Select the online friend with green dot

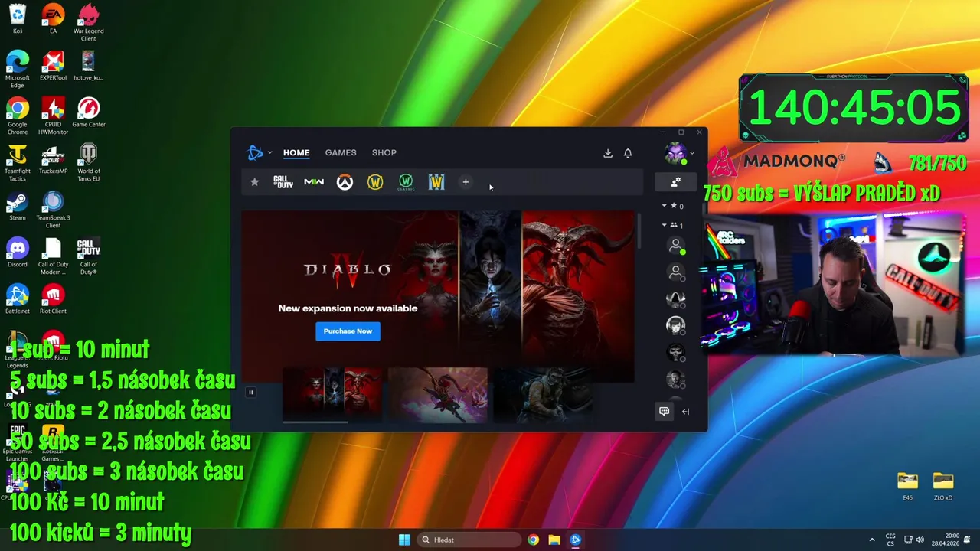(675, 246)
